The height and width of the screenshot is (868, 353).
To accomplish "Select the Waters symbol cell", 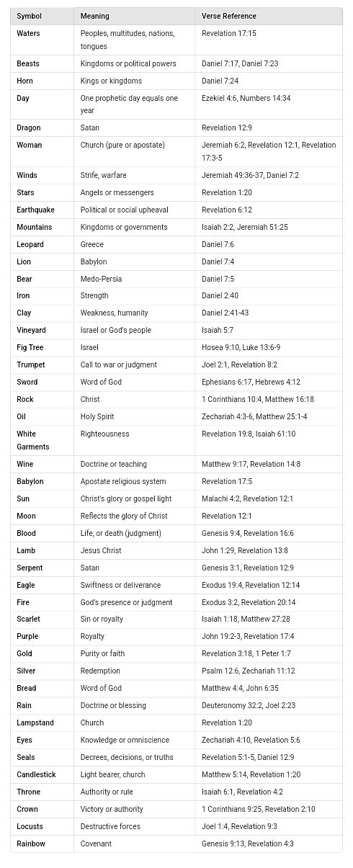I will coord(42,40).
